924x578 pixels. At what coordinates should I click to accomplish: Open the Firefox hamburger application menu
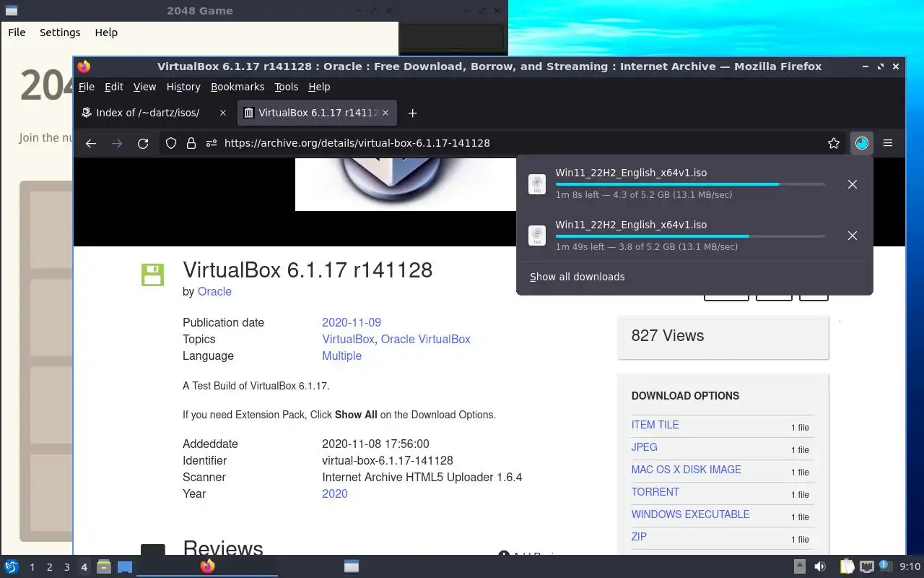(x=888, y=143)
